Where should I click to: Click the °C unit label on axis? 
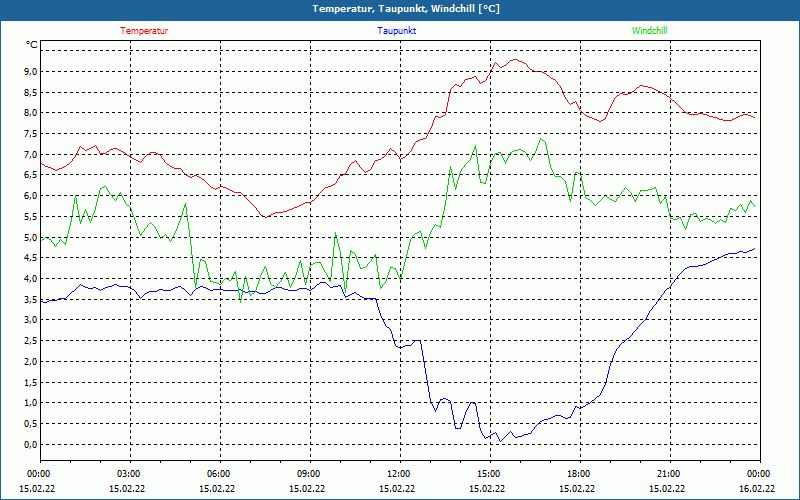(x=32, y=45)
